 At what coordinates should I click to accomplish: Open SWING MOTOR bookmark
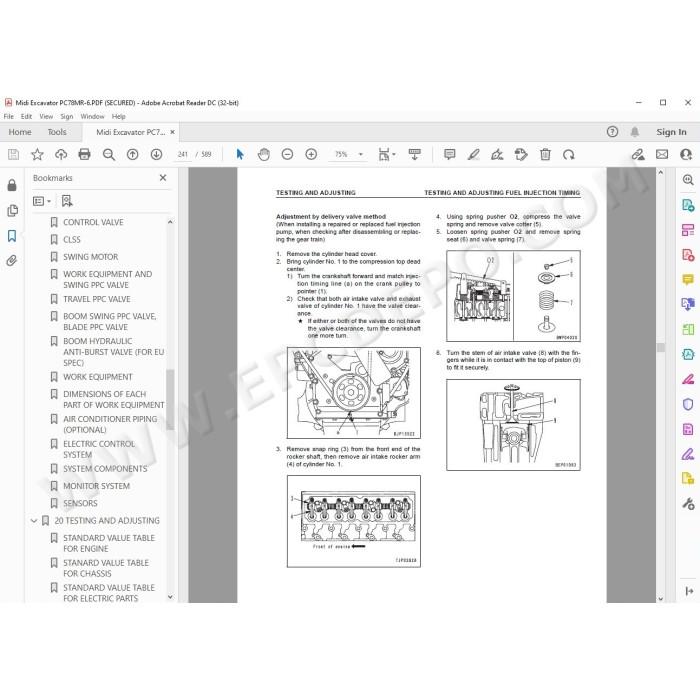pyautogui.click(x=91, y=257)
